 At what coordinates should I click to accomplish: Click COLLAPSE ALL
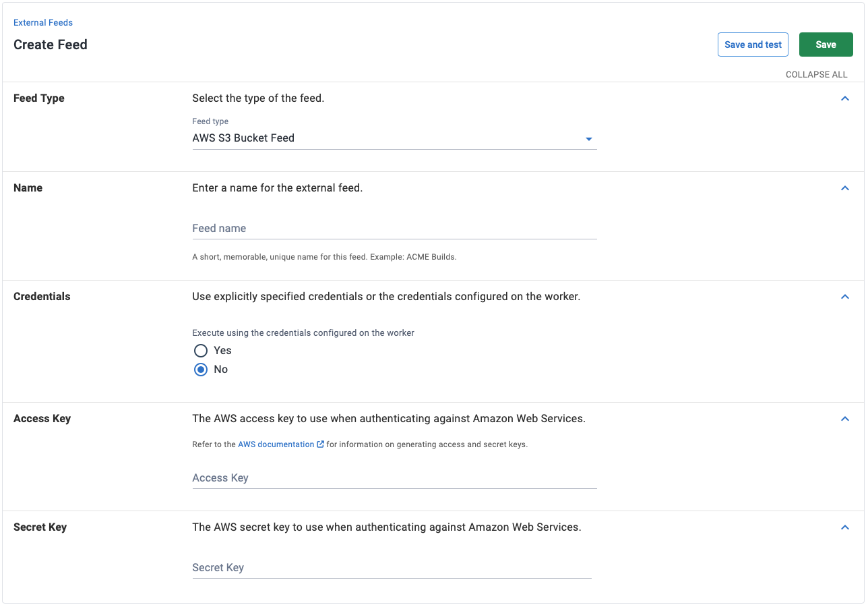coord(816,74)
